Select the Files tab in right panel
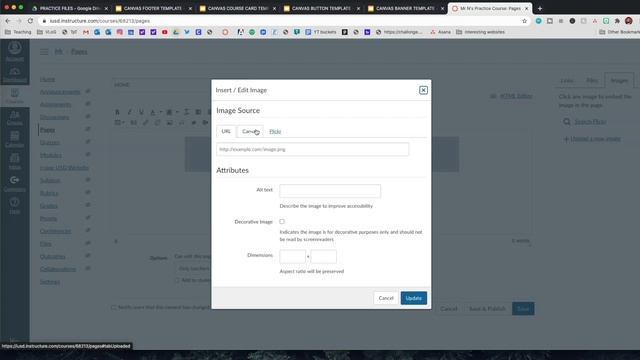 tap(592, 80)
